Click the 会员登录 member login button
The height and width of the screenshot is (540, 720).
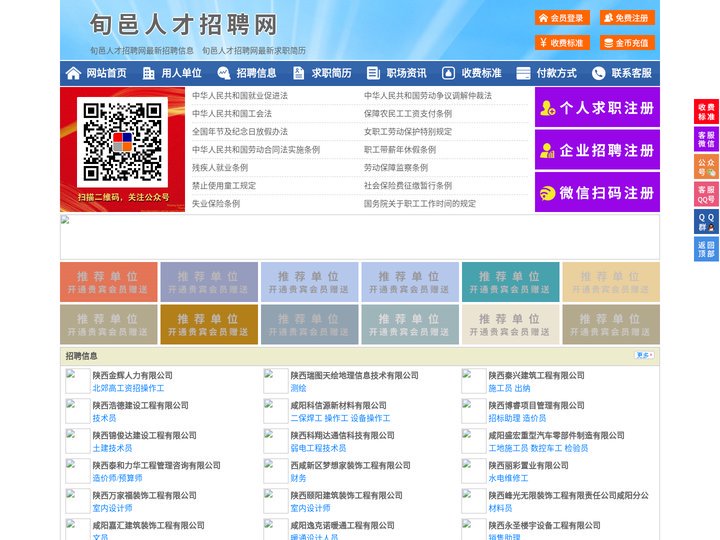pyautogui.click(x=562, y=18)
